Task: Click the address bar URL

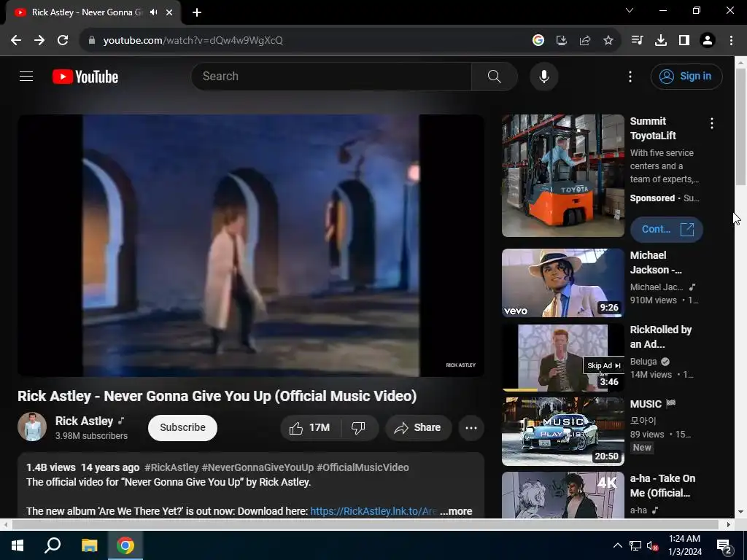Action: [193, 41]
